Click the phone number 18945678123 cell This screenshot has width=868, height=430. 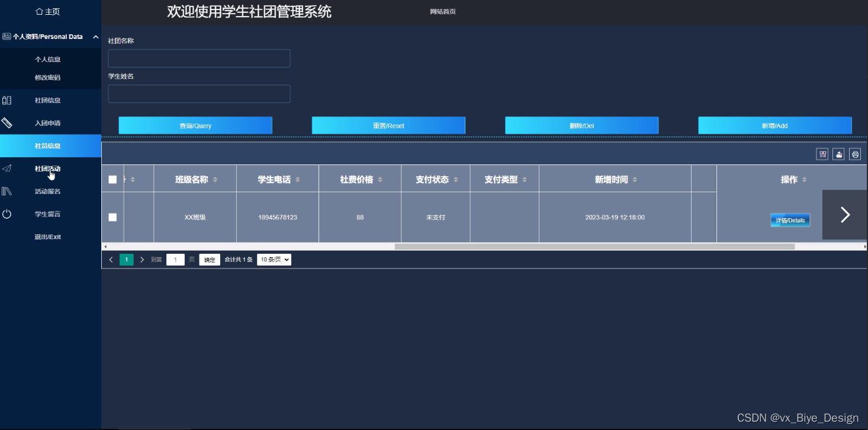(x=278, y=217)
